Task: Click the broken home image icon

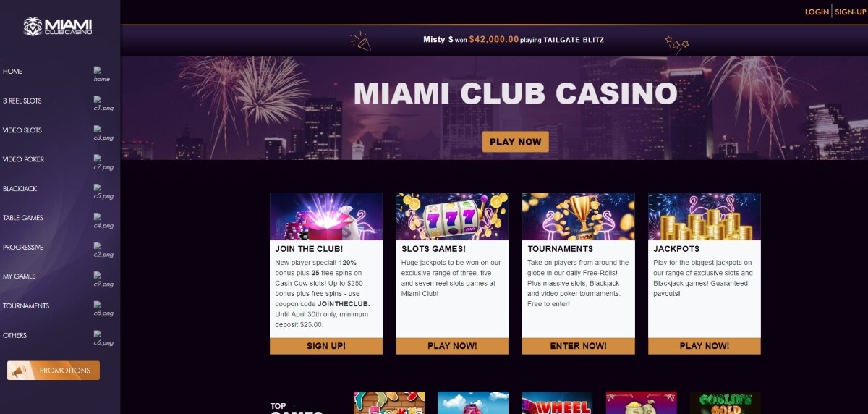Action: pos(101,75)
